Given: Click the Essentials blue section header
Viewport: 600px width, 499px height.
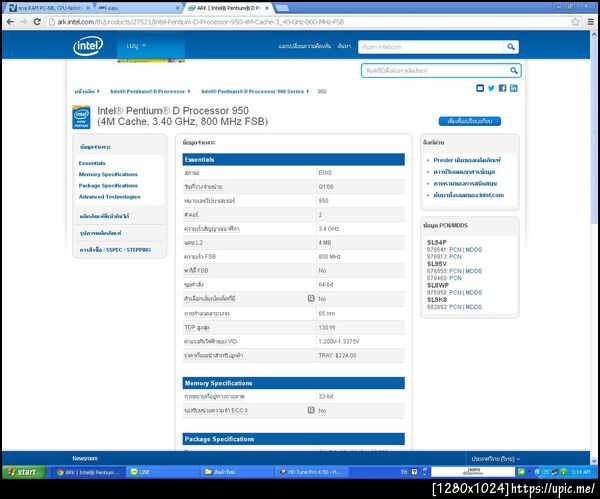Looking at the screenshot, I should [x=293, y=160].
